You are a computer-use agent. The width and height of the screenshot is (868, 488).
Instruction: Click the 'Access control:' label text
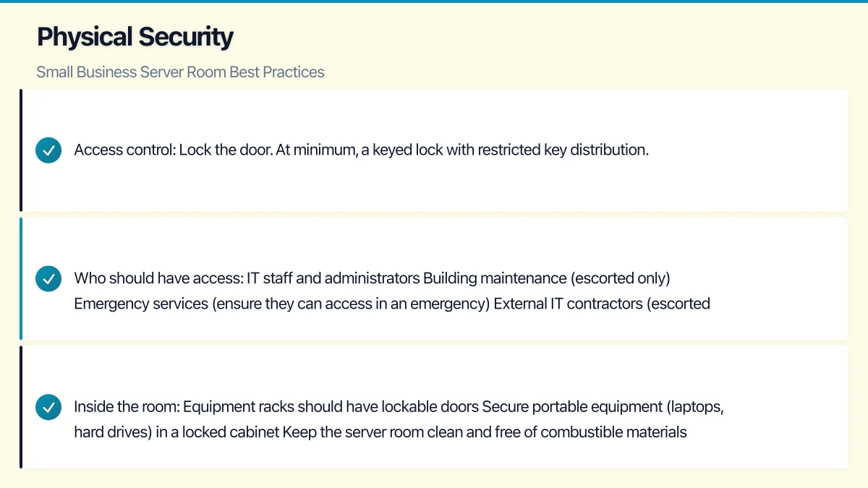click(x=124, y=150)
